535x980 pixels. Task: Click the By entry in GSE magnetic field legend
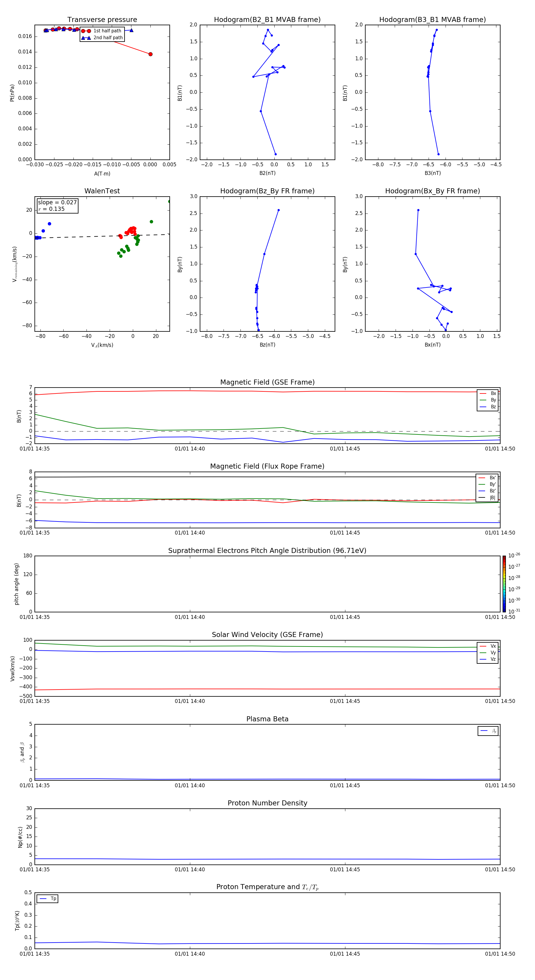488,400
